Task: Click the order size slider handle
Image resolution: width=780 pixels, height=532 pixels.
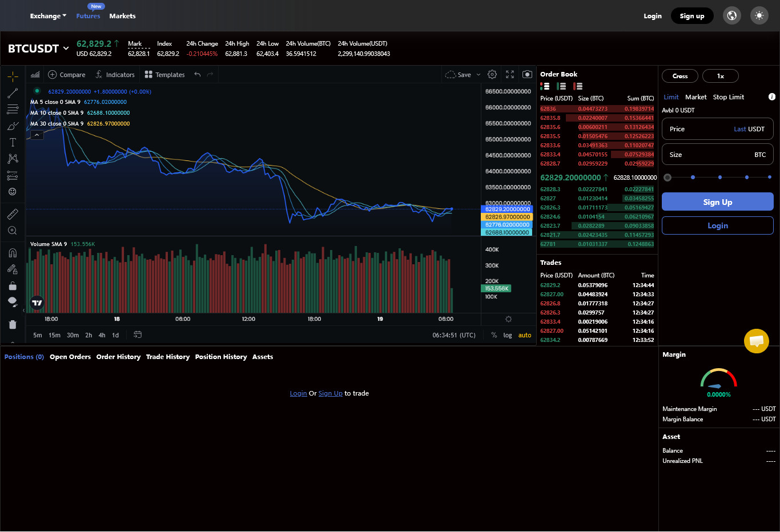Action: [668, 178]
